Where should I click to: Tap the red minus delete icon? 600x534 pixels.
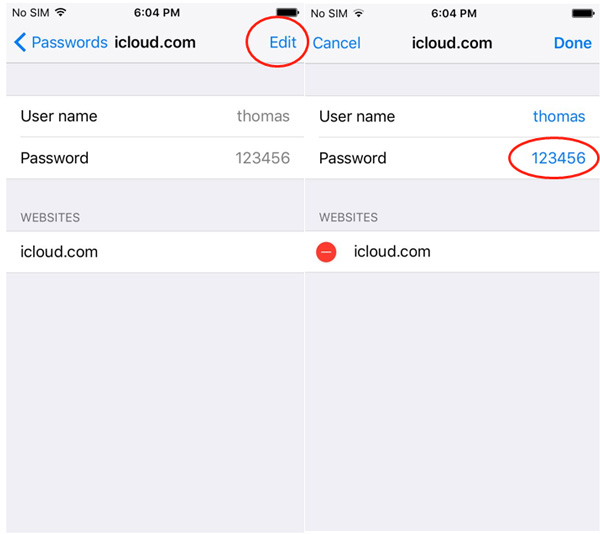point(326,252)
